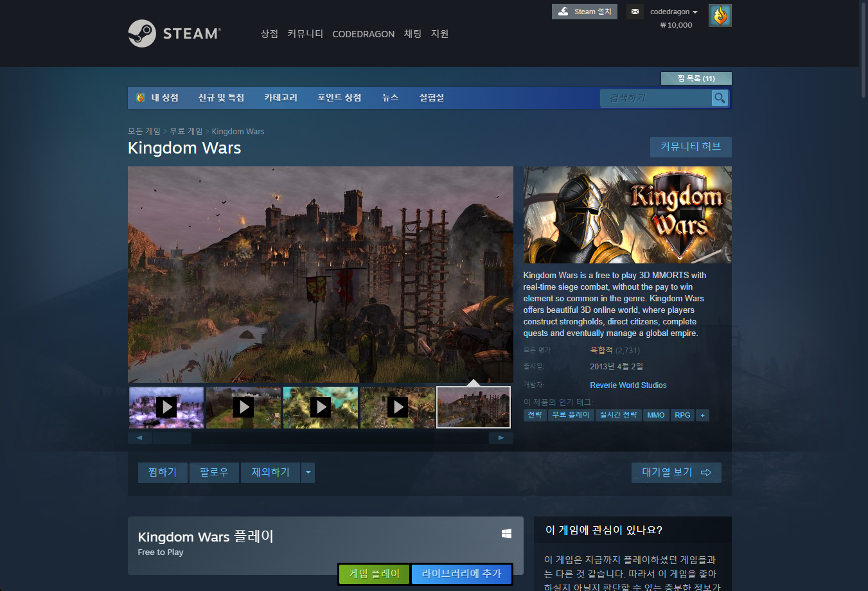Open the 실험실 tab
The width and height of the screenshot is (868, 591).
(432, 98)
